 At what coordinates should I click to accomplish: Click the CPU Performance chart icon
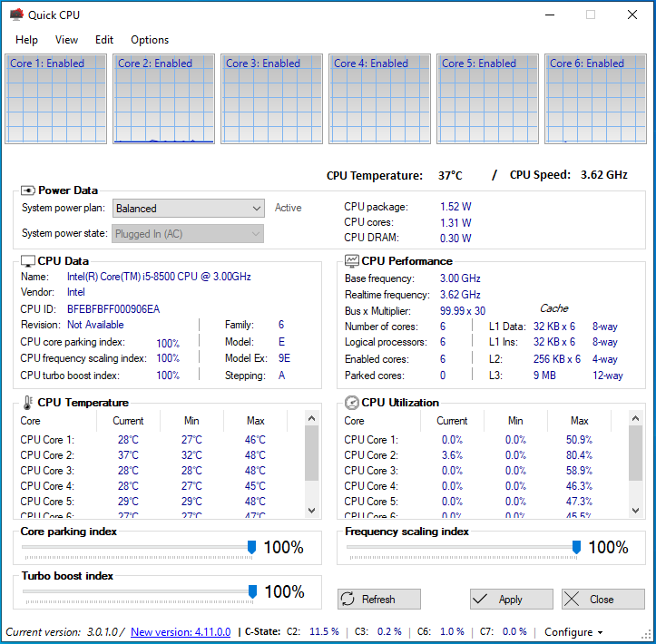pyautogui.click(x=351, y=261)
